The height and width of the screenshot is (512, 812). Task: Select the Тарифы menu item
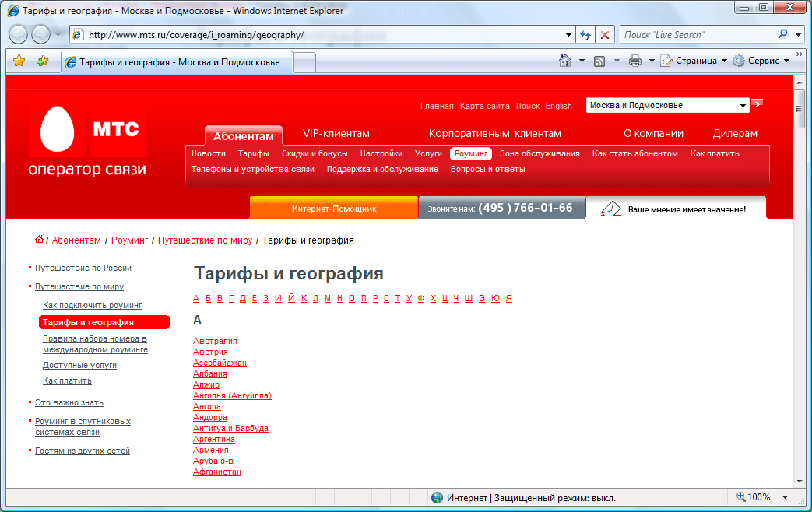253,154
